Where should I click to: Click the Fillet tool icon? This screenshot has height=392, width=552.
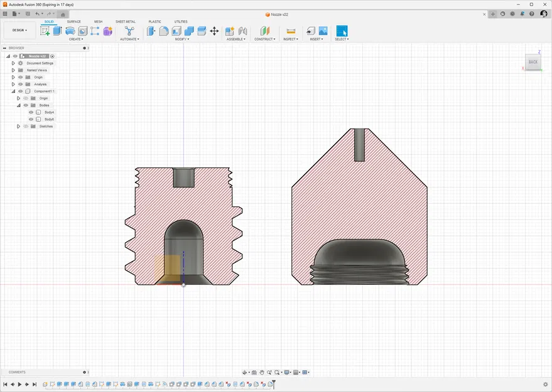pos(164,31)
